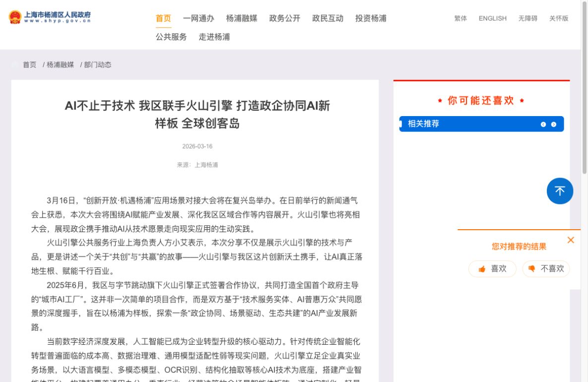Click the site name 上海市杨浦区人民政府

[58, 14]
